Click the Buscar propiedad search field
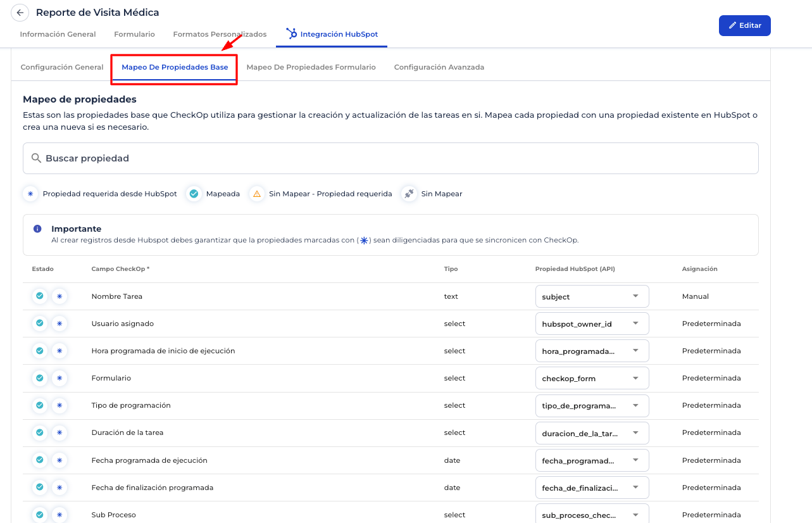812x523 pixels. click(390, 158)
